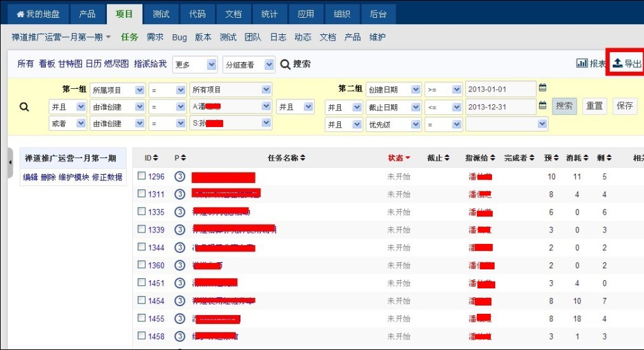Switch to the 产品 main tab
Image resolution: width=644 pixels, height=350 pixels.
click(x=87, y=14)
